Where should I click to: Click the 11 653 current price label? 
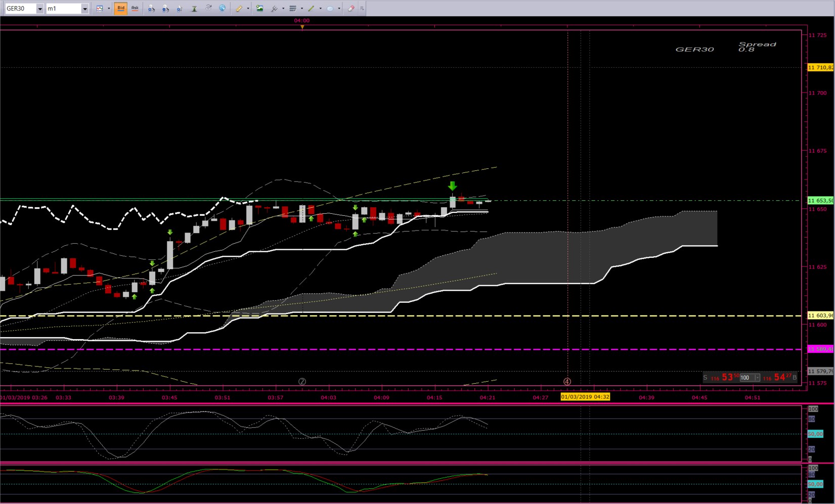pos(820,201)
